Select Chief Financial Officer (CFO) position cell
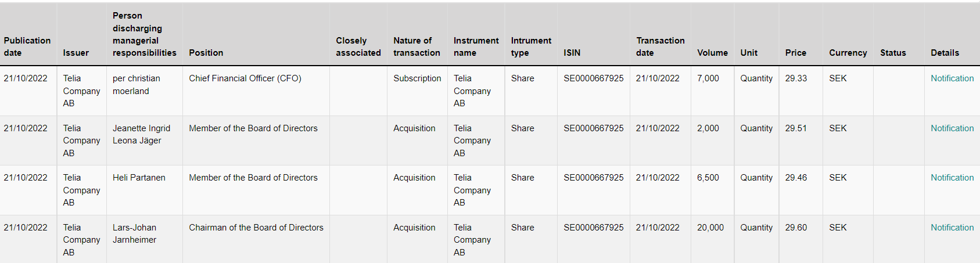Viewport: 980px width, 263px height. point(245,78)
